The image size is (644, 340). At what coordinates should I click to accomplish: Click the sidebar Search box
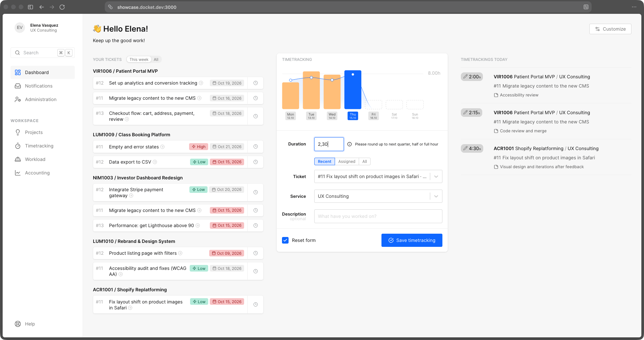42,53
